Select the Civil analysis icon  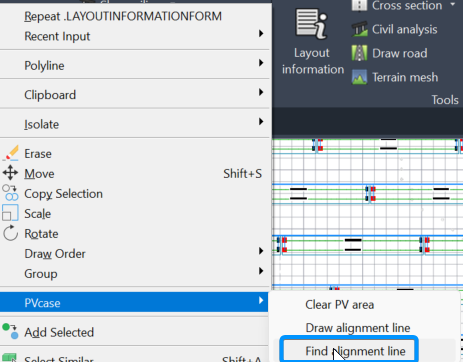tap(359, 29)
